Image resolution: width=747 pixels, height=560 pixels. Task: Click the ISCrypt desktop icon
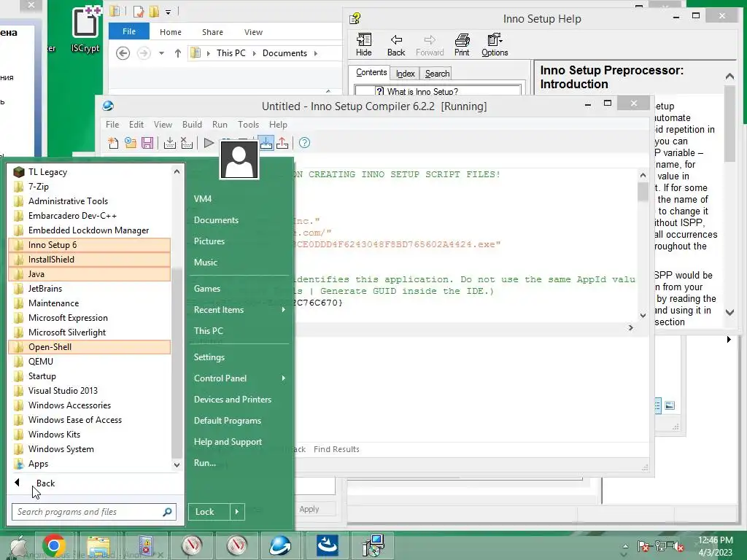pyautogui.click(x=86, y=29)
